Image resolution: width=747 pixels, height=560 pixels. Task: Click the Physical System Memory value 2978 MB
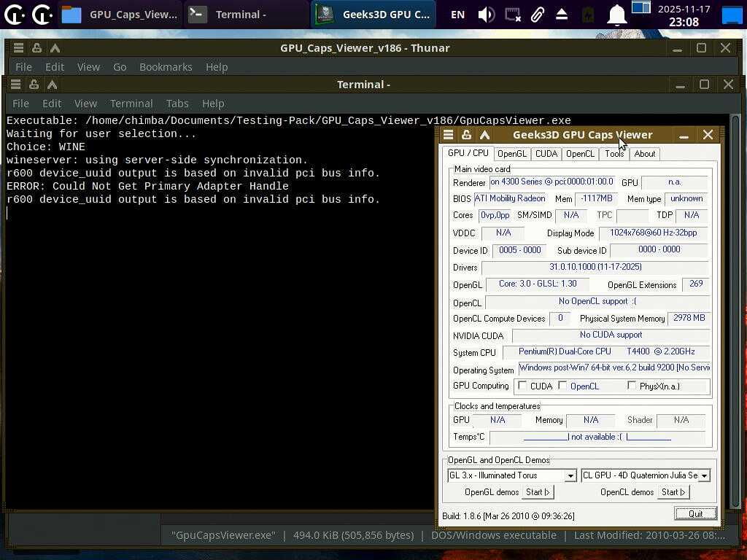[689, 318]
